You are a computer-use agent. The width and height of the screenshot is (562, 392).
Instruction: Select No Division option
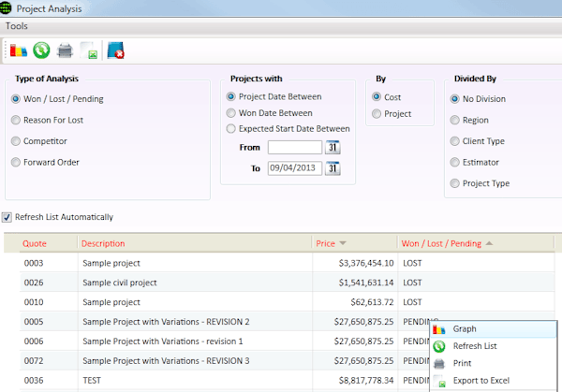click(x=454, y=99)
